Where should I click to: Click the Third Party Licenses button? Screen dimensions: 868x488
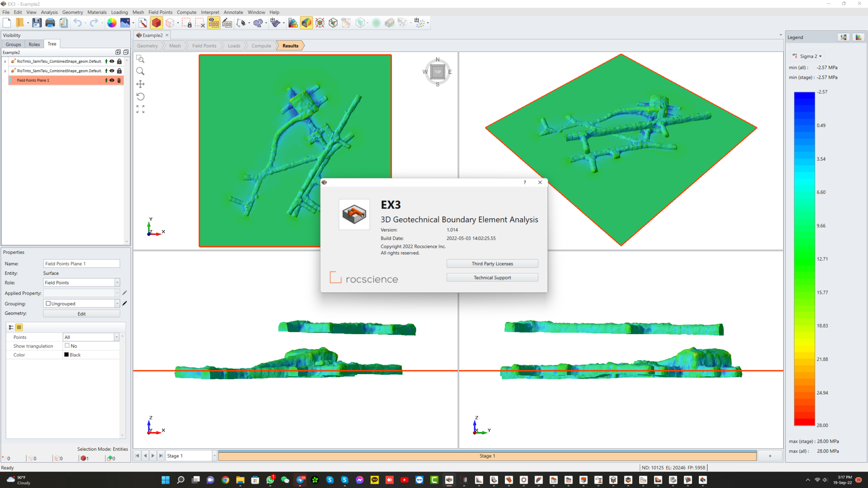[492, 263]
